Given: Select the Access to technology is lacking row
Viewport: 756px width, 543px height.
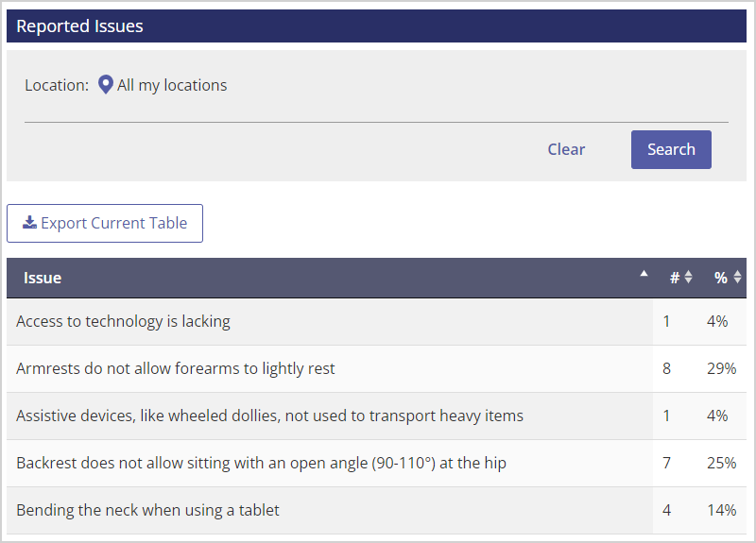Looking at the screenshot, I should point(376,321).
